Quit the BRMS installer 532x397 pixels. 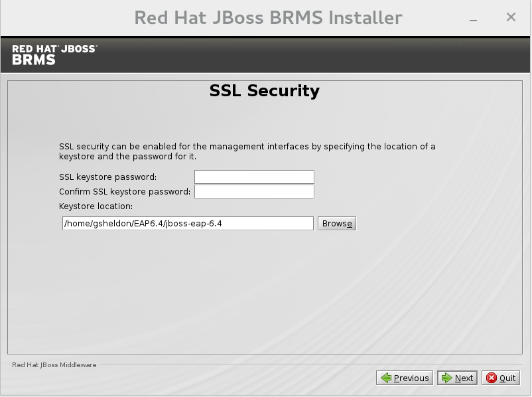coord(501,378)
